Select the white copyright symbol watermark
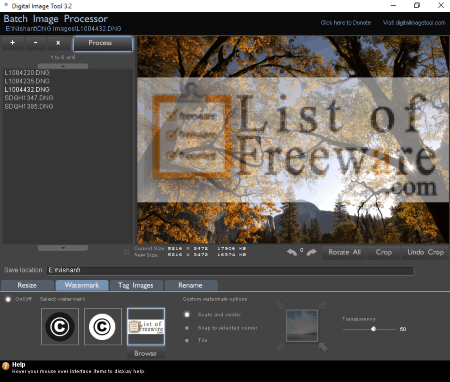Viewport: 450px width, 382px height. [103, 327]
